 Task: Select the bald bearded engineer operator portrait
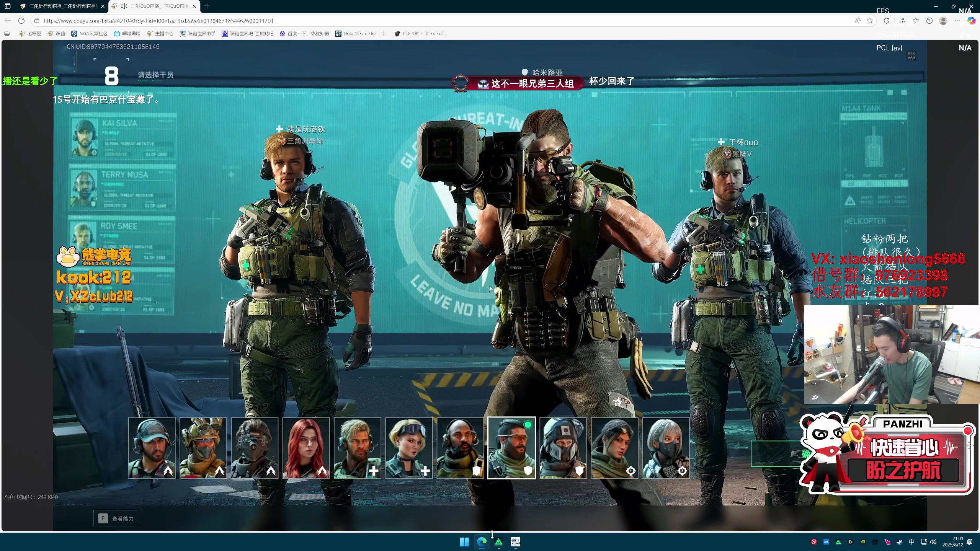coord(460,448)
